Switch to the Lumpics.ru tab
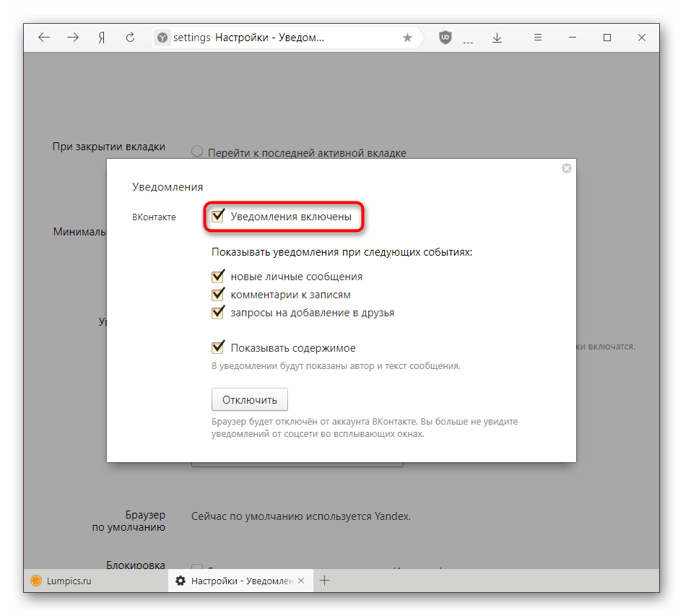Viewport: 683px width, 616px height. click(x=96, y=581)
